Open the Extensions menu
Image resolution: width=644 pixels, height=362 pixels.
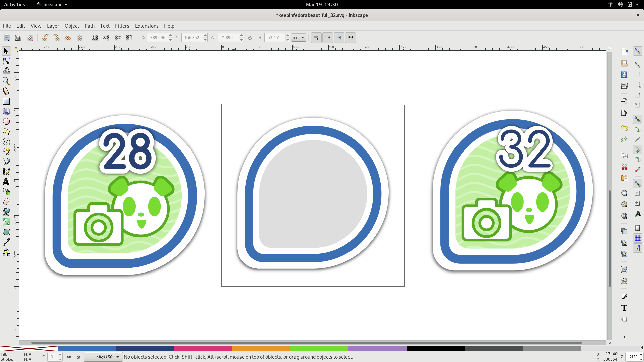pyautogui.click(x=147, y=26)
